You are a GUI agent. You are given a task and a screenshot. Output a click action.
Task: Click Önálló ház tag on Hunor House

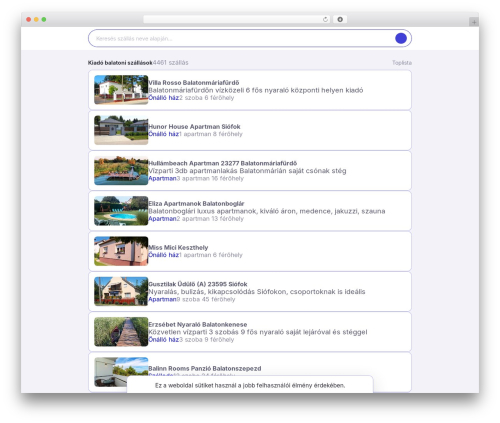pyautogui.click(x=164, y=134)
